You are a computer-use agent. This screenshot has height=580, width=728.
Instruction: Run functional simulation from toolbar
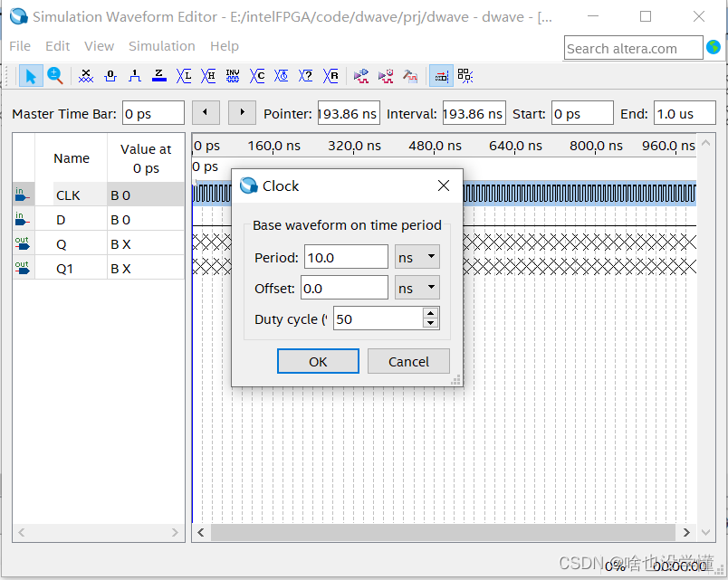coord(361,76)
